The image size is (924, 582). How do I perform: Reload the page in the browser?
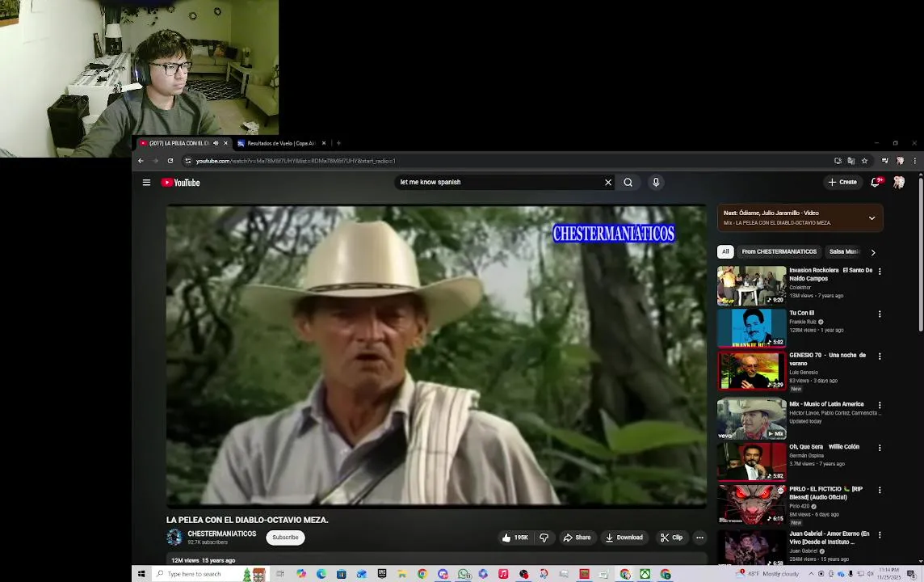(170, 161)
